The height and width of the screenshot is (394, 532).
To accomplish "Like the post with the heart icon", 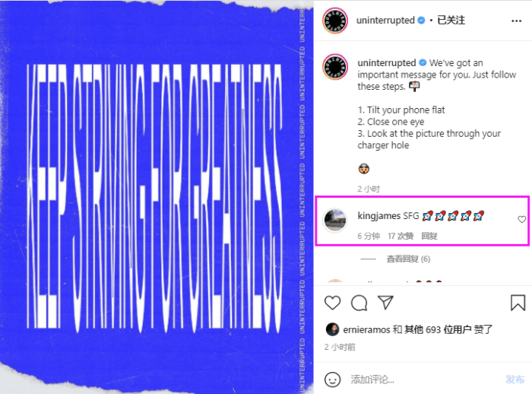I will click(333, 303).
